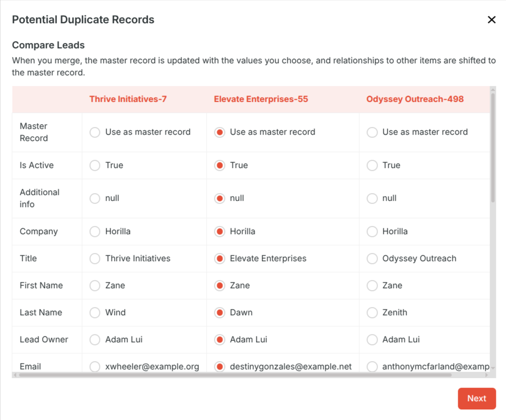Close the Potential Duplicate Records dialog
Image resolution: width=506 pixels, height=420 pixels.
[492, 20]
